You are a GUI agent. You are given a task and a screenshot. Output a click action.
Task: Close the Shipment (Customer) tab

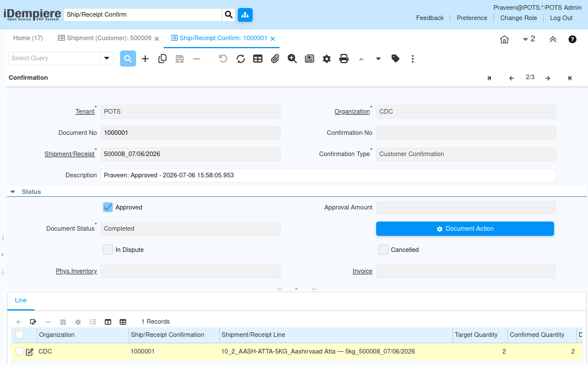click(157, 38)
